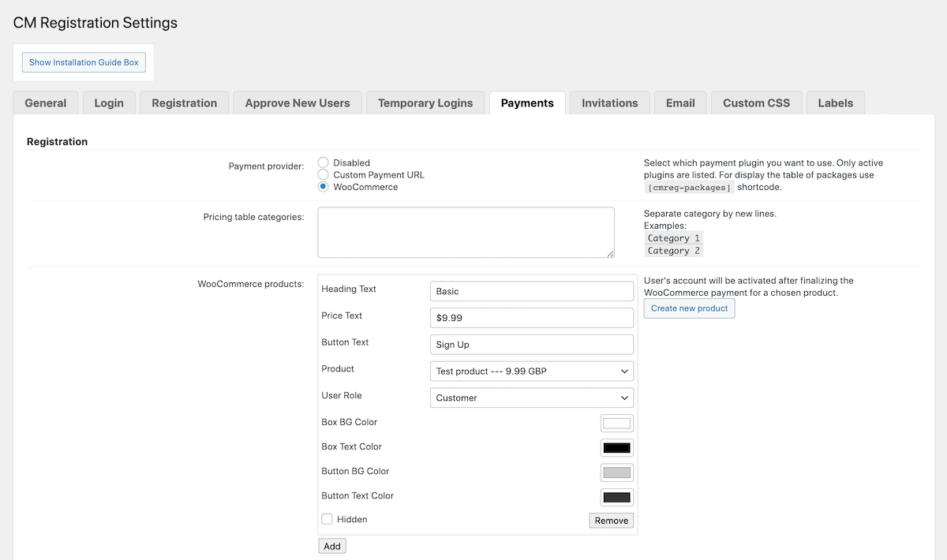Click the 'Category 1' example text
The image size is (947, 560).
pos(673,238)
